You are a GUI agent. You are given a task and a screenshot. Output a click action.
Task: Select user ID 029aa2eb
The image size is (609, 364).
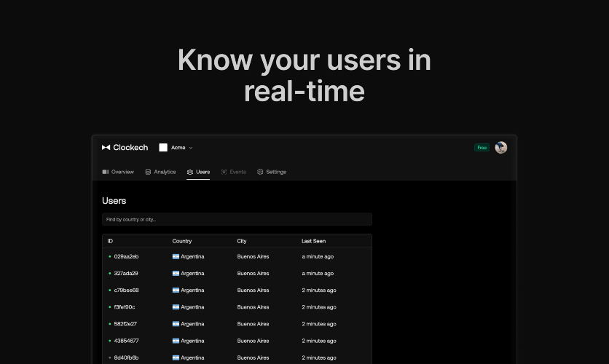point(126,256)
